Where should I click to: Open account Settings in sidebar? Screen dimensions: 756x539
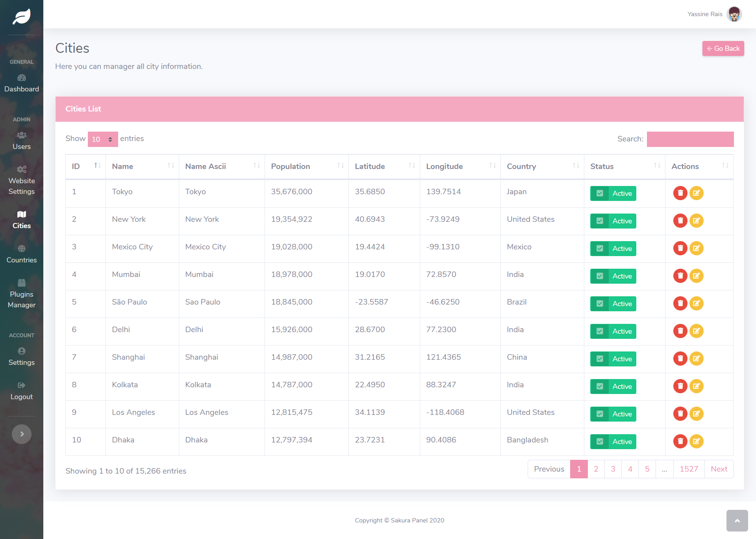(x=22, y=357)
